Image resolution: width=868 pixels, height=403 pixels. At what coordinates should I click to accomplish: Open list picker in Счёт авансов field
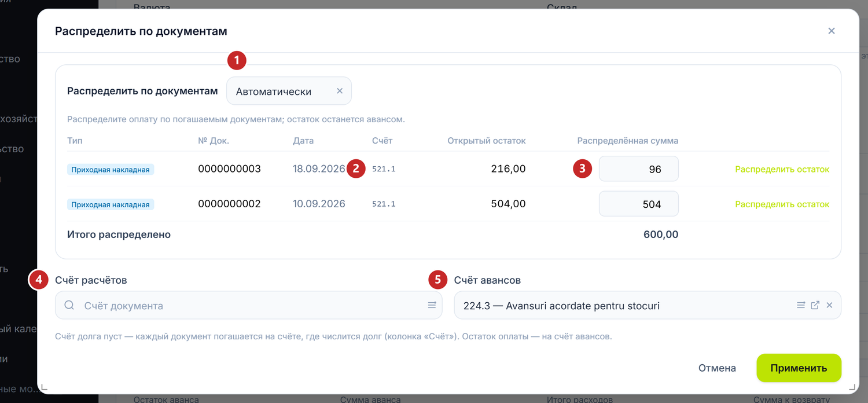[801, 305]
